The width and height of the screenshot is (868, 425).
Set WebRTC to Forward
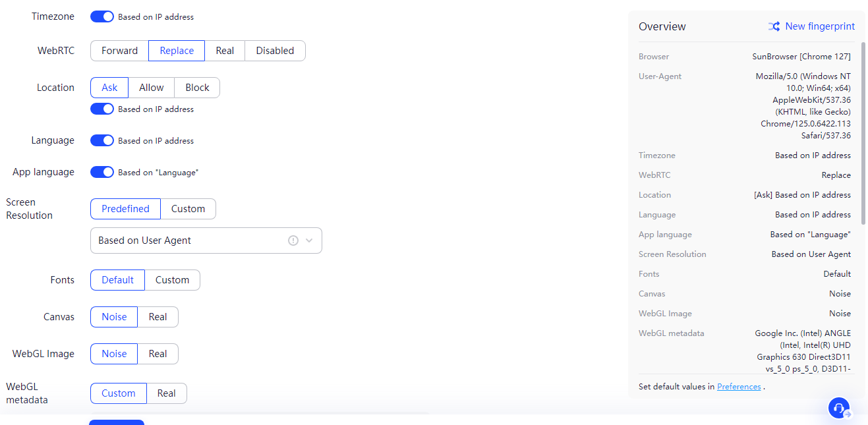[x=119, y=51]
